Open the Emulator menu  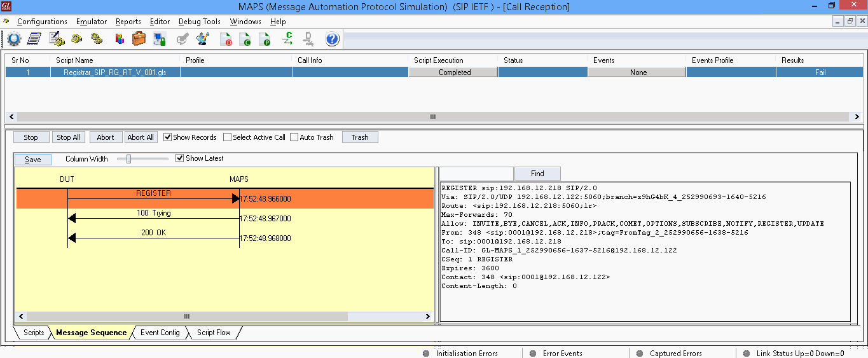(92, 22)
